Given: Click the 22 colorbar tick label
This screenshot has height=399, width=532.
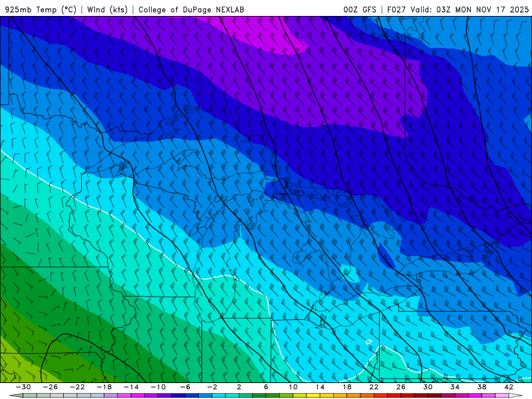Looking at the screenshot, I should pyautogui.click(x=374, y=387).
